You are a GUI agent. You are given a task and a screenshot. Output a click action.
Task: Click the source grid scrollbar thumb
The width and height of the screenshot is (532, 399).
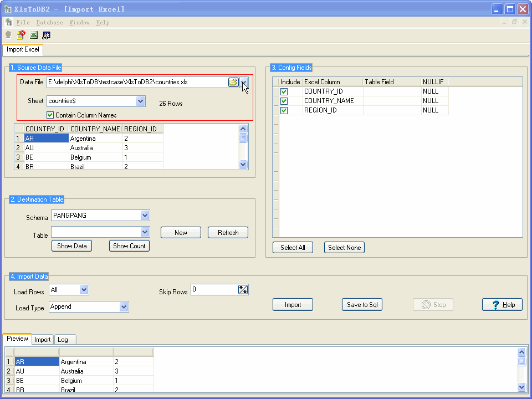pos(243,138)
